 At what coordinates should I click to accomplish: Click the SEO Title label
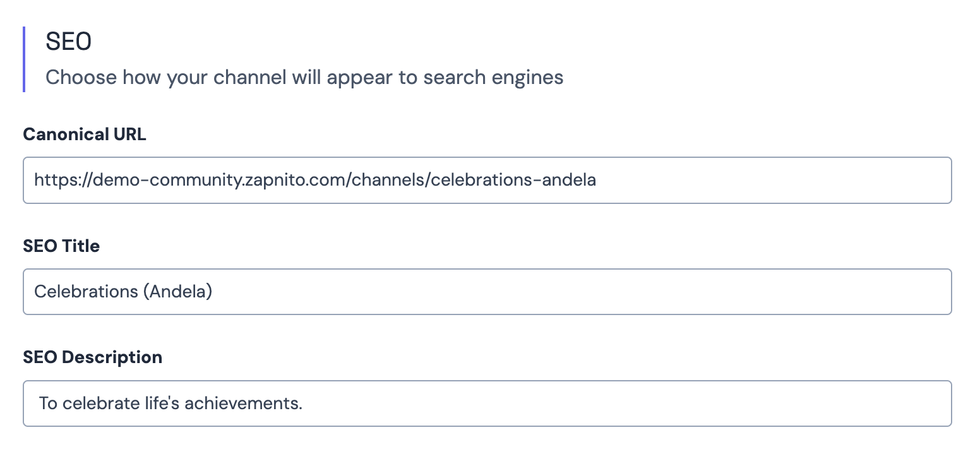pos(61,246)
